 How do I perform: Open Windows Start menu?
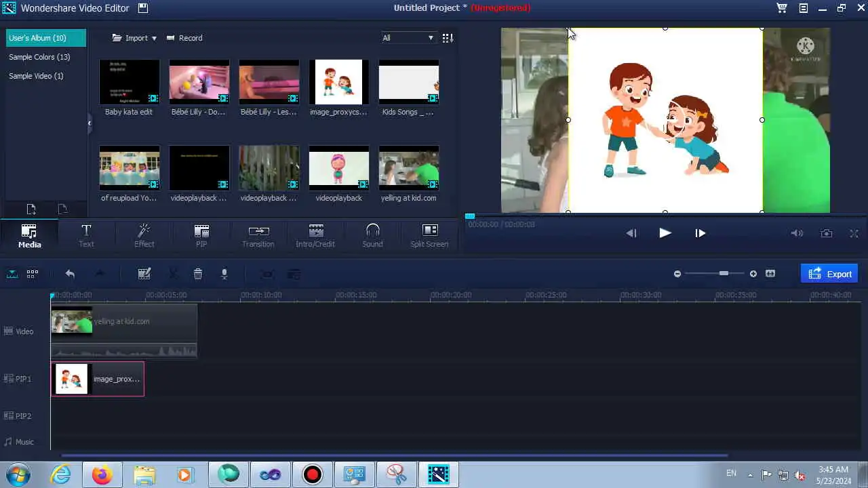click(x=18, y=474)
